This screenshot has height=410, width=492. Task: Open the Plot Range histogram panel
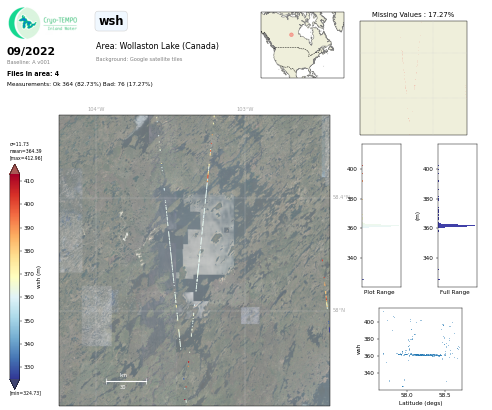tap(382, 215)
